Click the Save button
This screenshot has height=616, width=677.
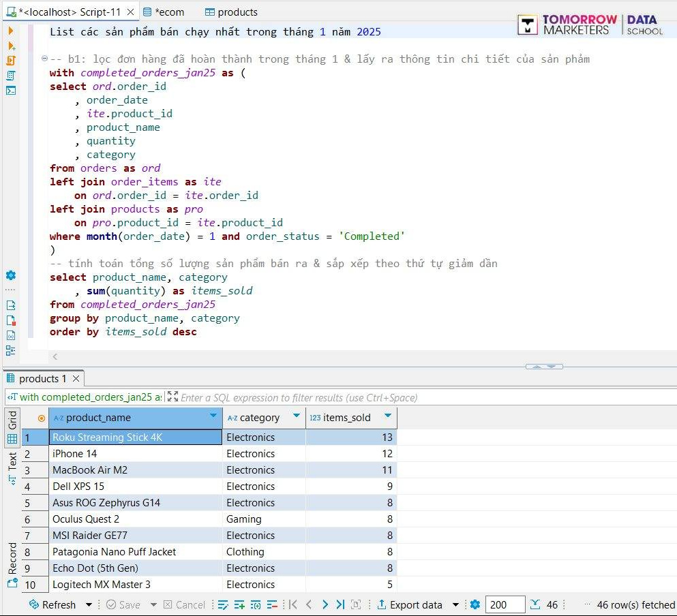coord(123,604)
